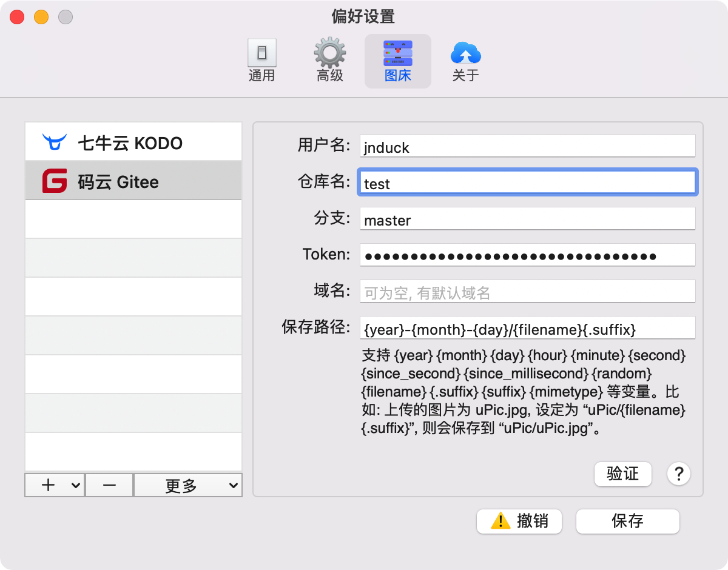Switch to the 关于 tab
Screen dimensions: 728x570
[465, 61]
